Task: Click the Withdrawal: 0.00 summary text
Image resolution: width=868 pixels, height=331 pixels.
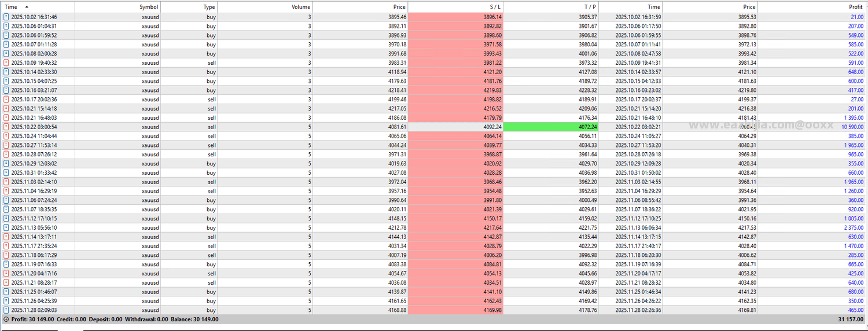Action: [146, 319]
